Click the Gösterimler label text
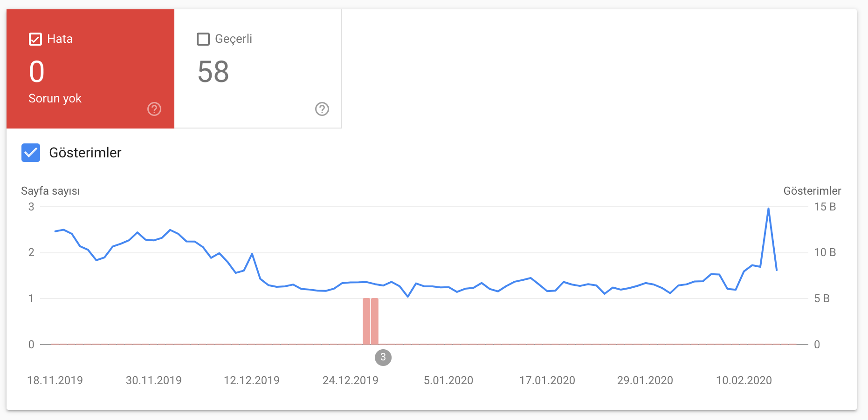This screenshot has width=868, height=420. tap(85, 153)
